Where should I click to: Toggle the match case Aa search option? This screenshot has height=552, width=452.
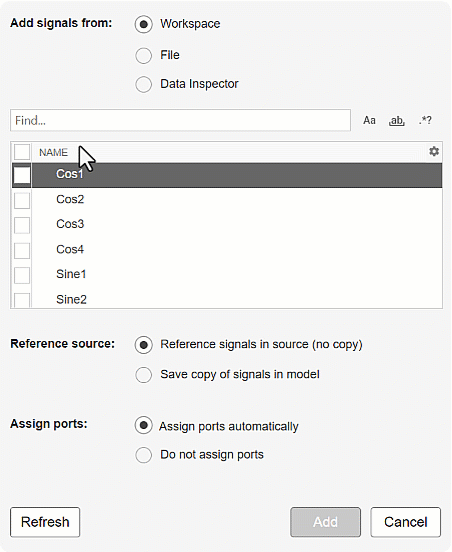[x=369, y=120]
